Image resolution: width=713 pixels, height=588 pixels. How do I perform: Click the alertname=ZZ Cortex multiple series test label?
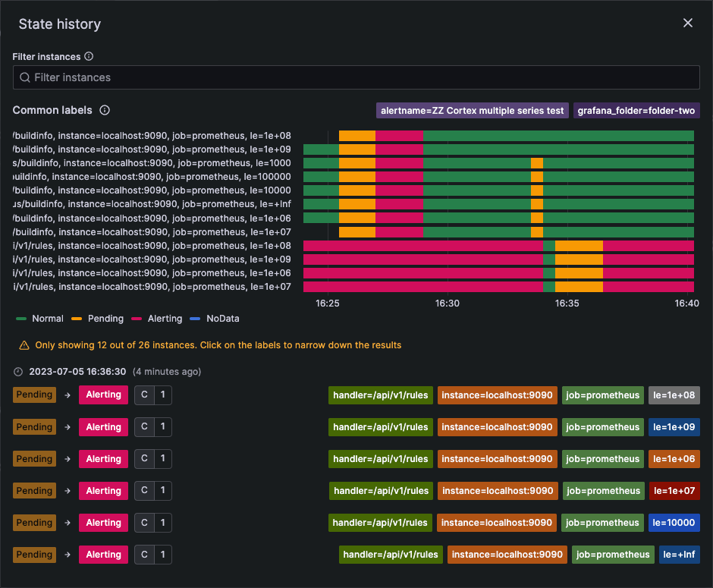click(472, 110)
